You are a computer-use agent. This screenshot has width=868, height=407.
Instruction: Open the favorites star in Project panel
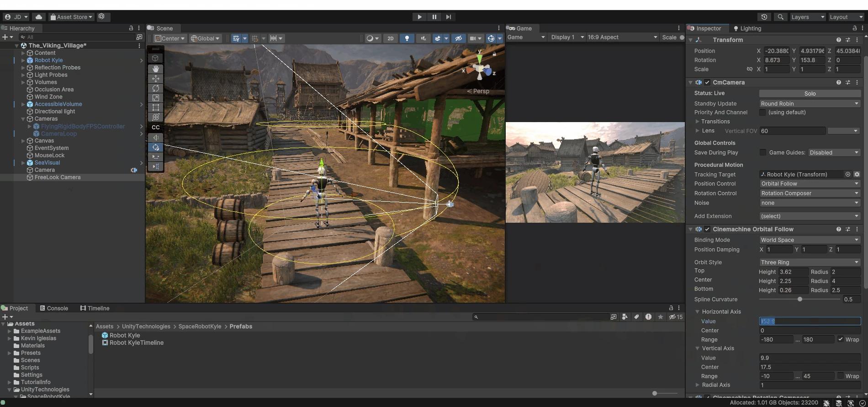(x=661, y=317)
